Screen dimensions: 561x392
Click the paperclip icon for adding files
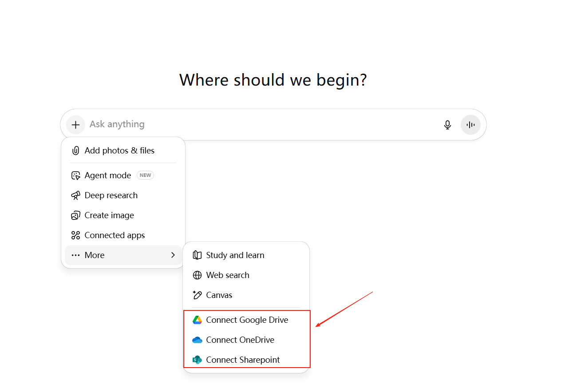point(75,151)
